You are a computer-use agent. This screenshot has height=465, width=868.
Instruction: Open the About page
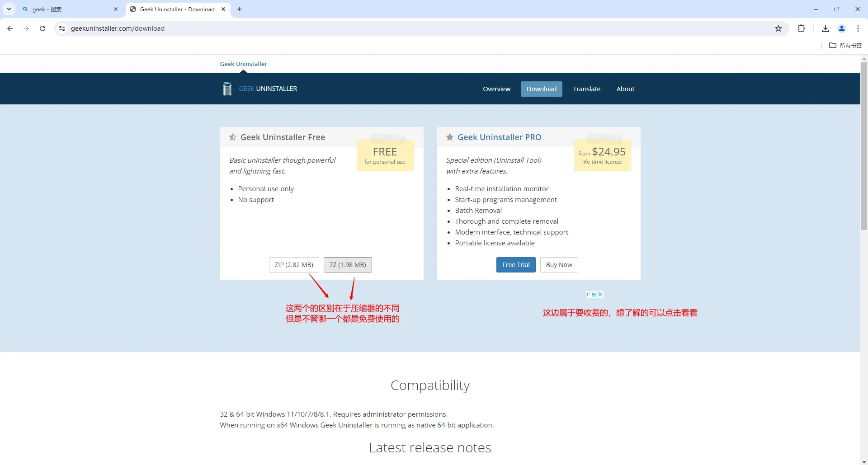[x=625, y=89]
